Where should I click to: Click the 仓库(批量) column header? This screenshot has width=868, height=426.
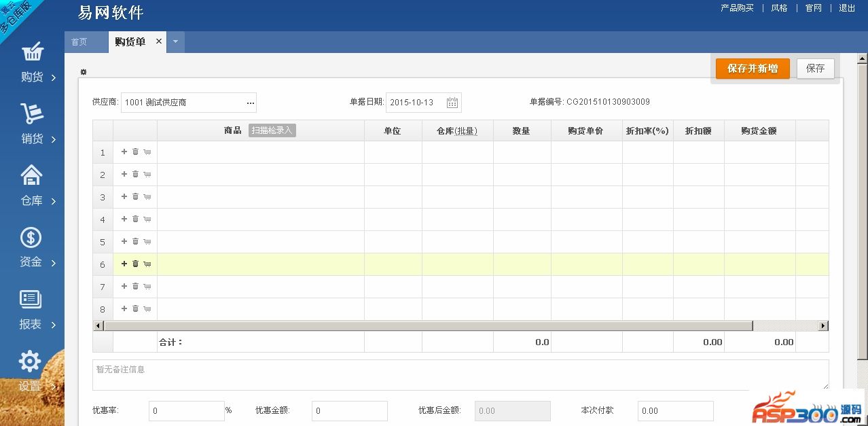pyautogui.click(x=457, y=131)
